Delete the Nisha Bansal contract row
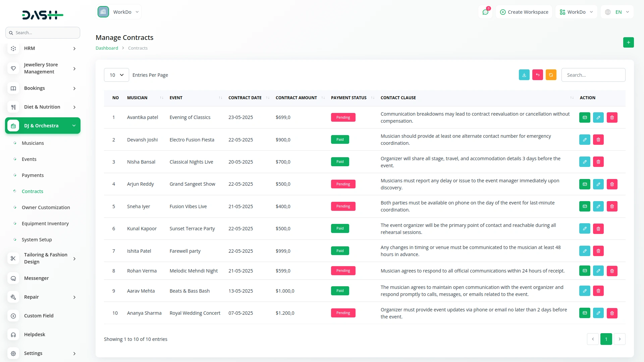This screenshot has width=644, height=362. 598,162
